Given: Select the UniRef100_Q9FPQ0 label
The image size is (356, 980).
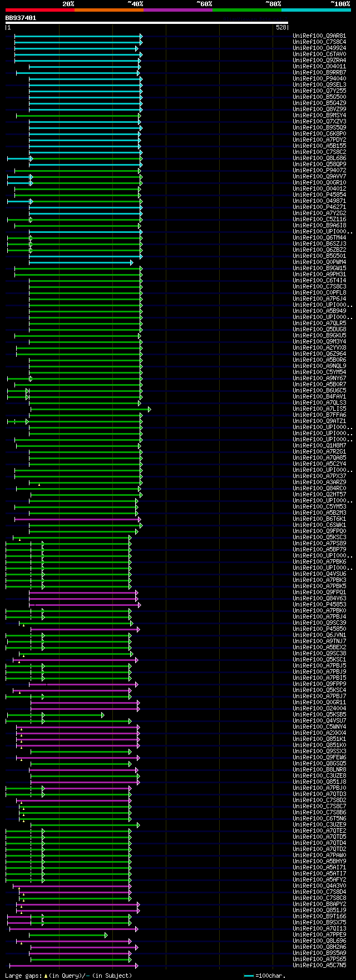Looking at the screenshot, I should tap(319, 531).
